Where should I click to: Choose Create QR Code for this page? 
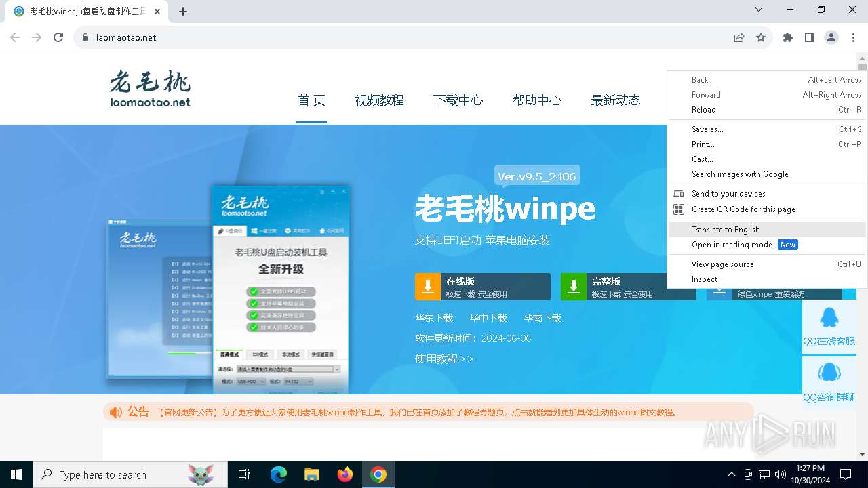click(x=767, y=209)
